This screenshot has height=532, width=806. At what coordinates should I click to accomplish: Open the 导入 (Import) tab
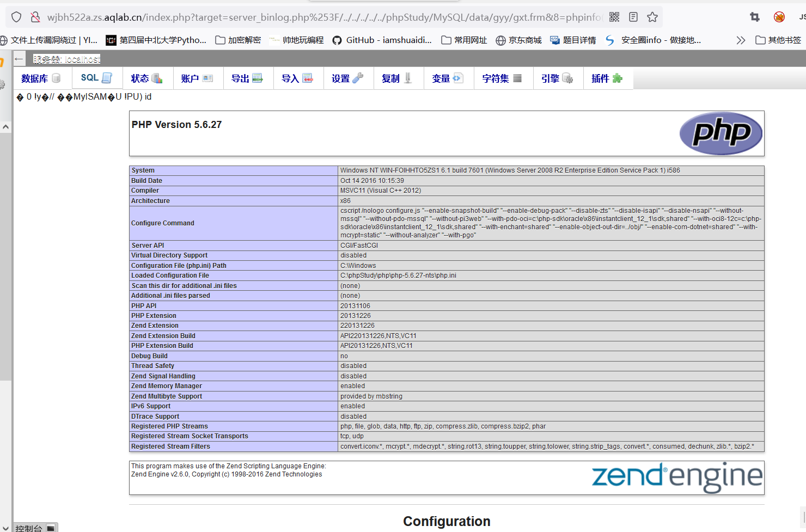298,78
